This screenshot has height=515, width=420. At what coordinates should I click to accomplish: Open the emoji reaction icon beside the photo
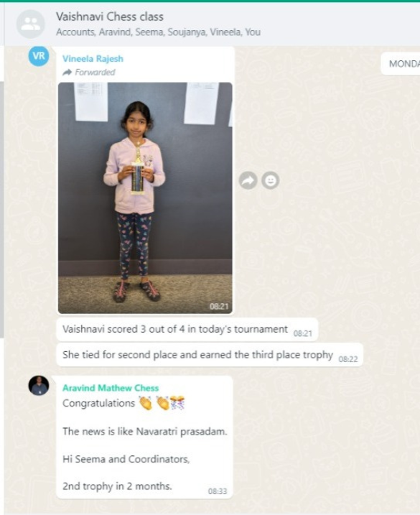point(270,180)
